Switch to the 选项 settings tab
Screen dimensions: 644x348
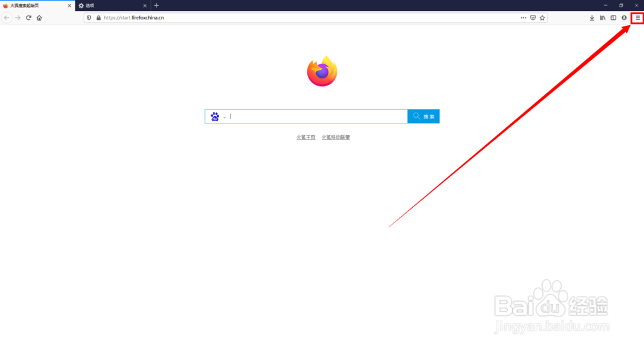click(x=113, y=6)
